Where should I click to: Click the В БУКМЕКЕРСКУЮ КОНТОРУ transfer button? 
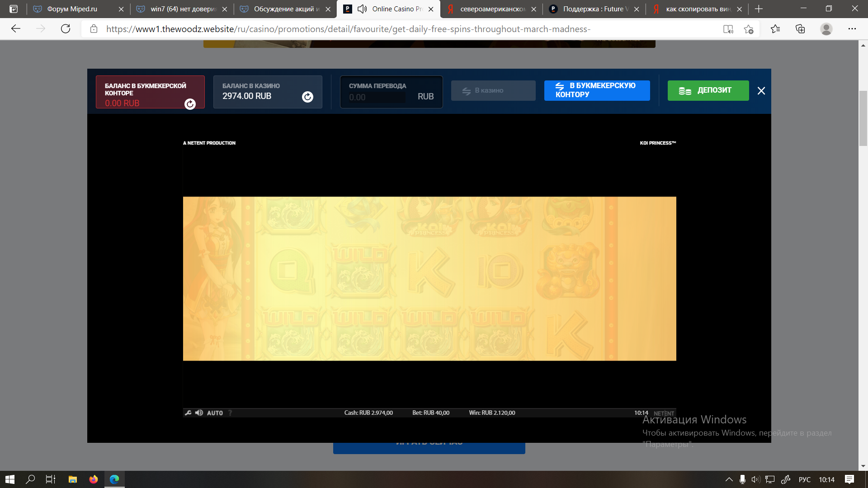pos(597,90)
